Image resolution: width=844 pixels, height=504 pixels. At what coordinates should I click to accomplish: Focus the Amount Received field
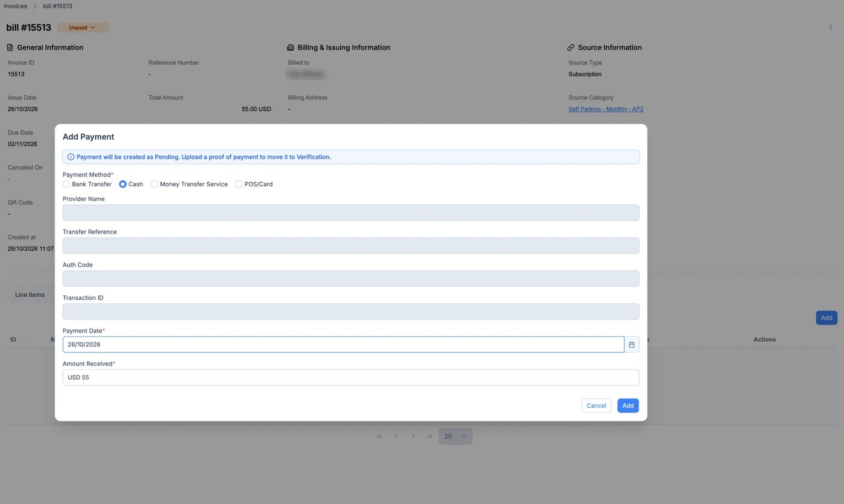(351, 377)
